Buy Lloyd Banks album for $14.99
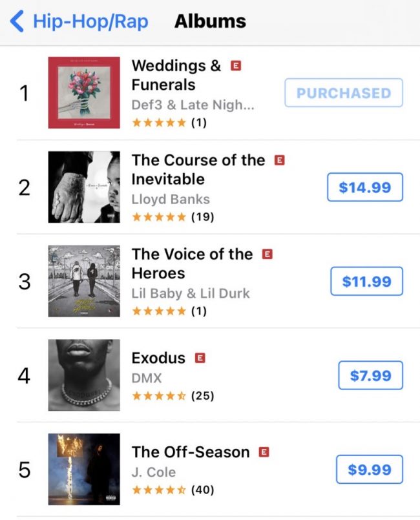 pos(365,187)
